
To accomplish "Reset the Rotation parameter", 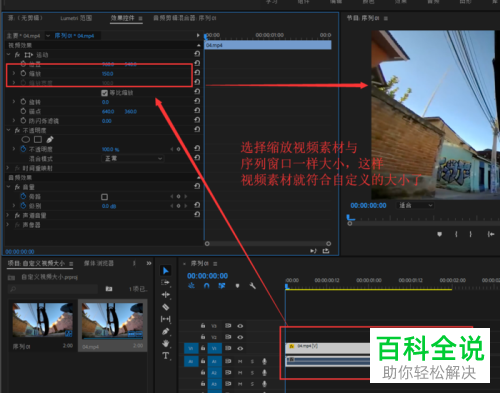I will 197,101.
